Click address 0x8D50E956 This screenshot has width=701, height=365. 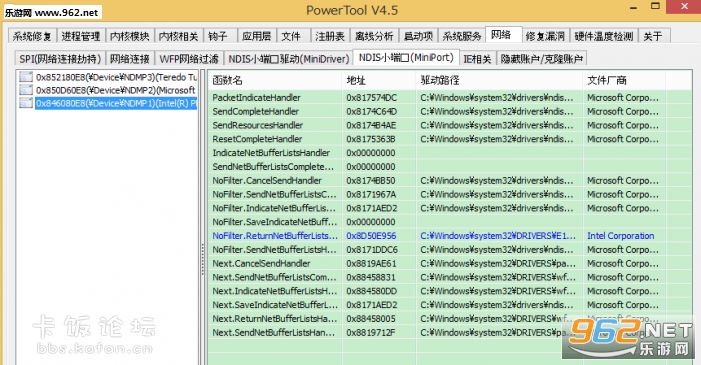coord(371,236)
